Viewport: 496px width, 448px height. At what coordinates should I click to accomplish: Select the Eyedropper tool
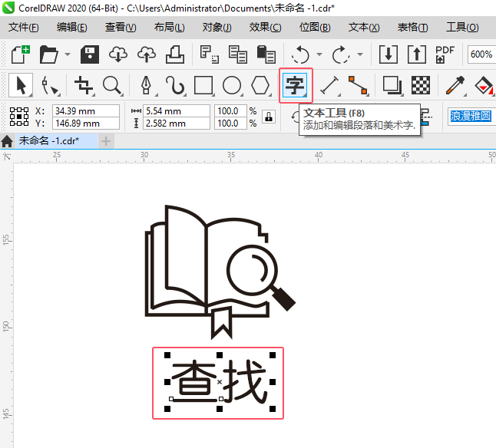455,85
